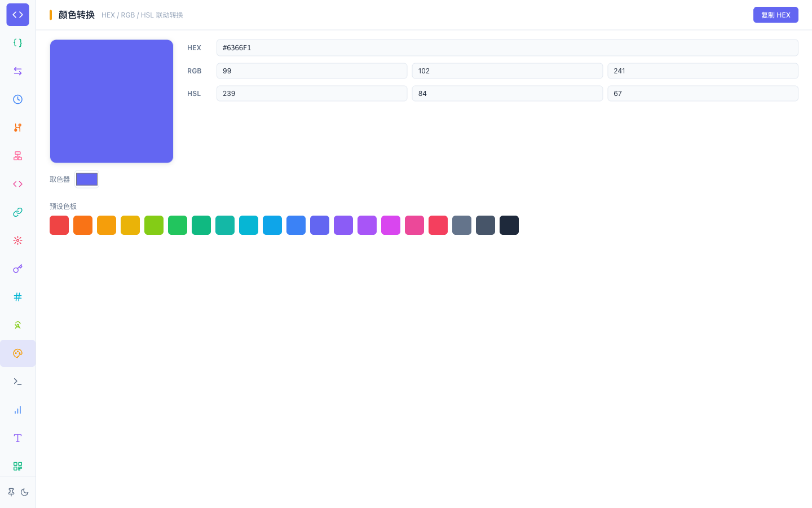
Task: Select the teal preset swatch
Action: (225, 225)
